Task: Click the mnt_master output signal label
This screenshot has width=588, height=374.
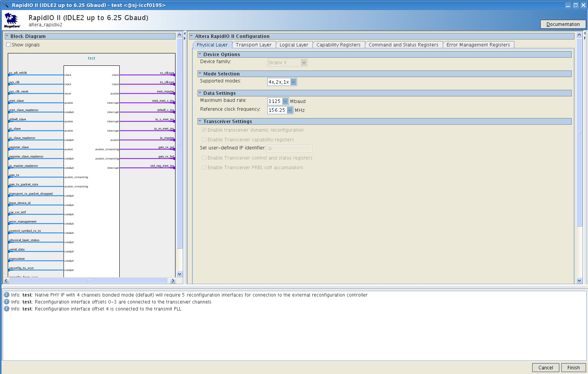Action: (x=165, y=91)
